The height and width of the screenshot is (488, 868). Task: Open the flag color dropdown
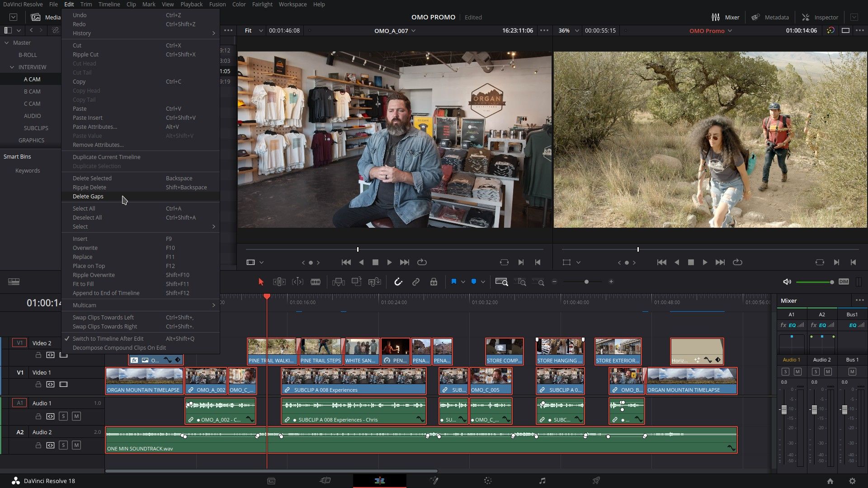point(464,282)
